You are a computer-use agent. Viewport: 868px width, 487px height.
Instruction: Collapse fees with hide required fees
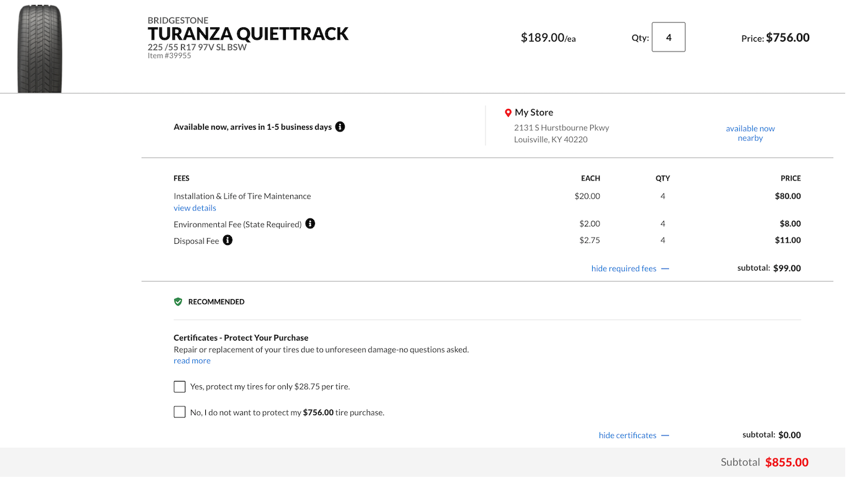click(x=624, y=269)
